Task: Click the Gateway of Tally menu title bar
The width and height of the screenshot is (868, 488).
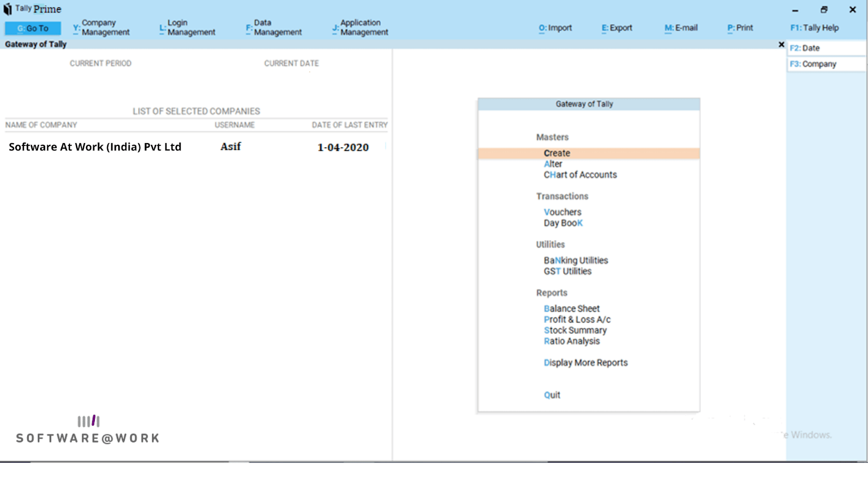Action: point(589,104)
